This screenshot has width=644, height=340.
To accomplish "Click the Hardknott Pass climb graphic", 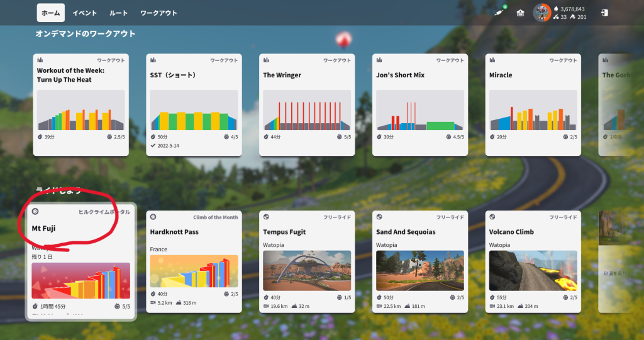I will (194, 271).
